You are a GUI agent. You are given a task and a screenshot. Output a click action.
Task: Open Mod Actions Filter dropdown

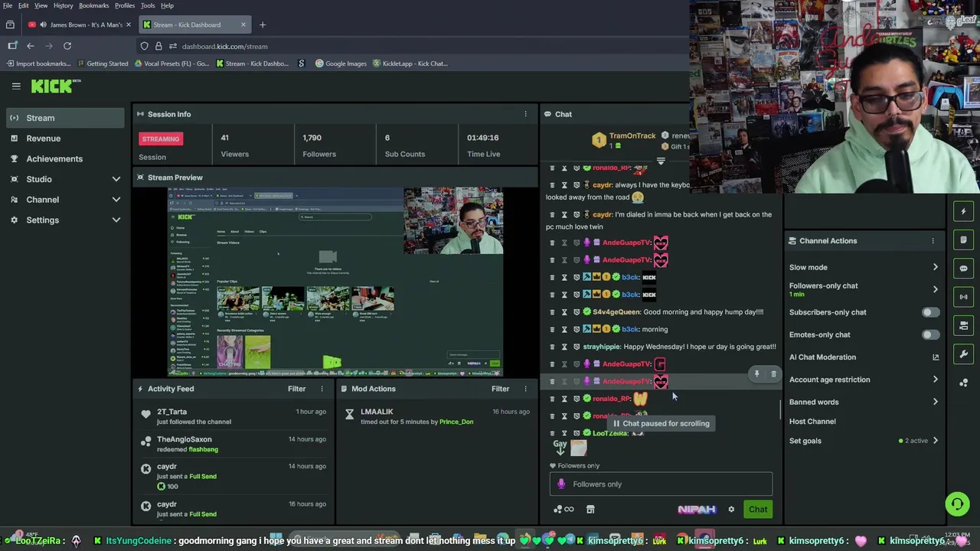[x=500, y=389]
